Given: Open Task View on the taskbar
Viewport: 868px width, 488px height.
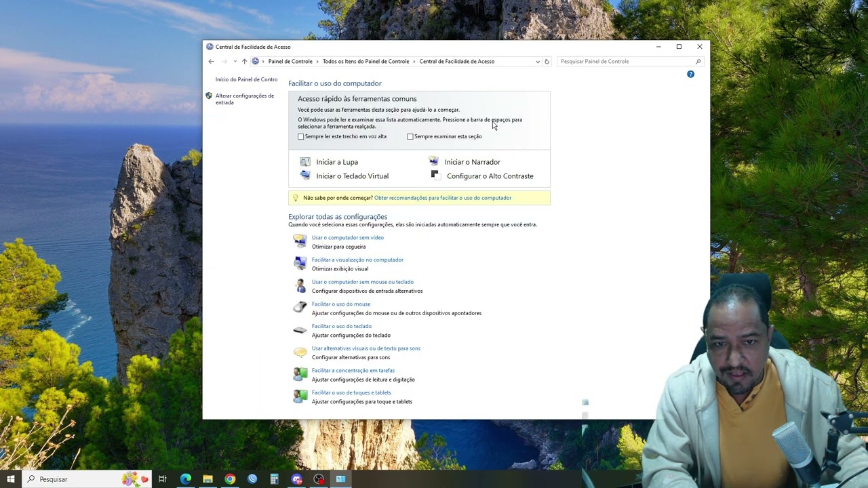Looking at the screenshot, I should click(x=163, y=479).
